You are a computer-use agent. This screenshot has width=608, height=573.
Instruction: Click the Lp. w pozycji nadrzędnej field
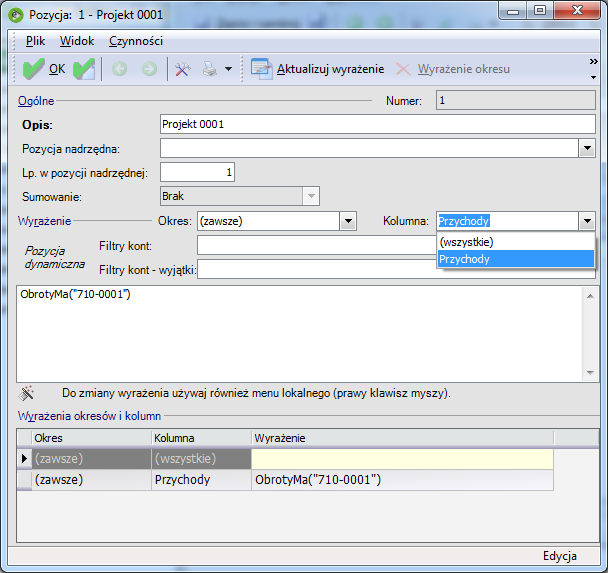pos(197,172)
